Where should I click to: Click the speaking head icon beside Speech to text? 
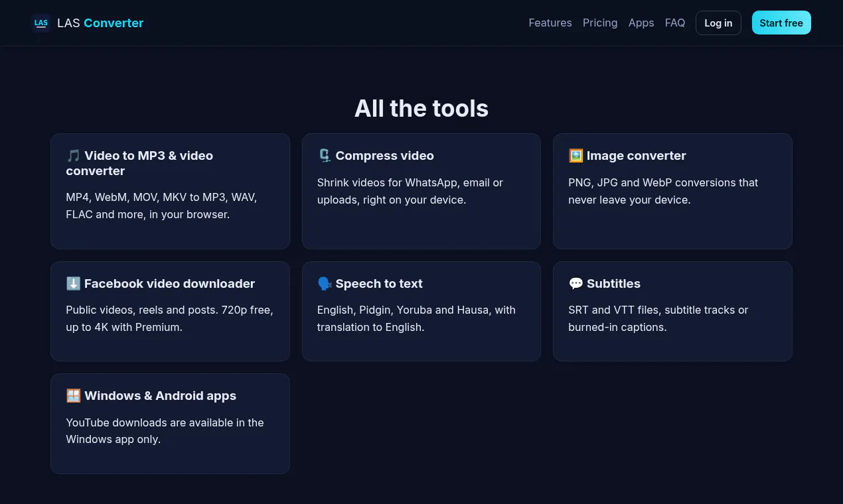[x=325, y=284]
